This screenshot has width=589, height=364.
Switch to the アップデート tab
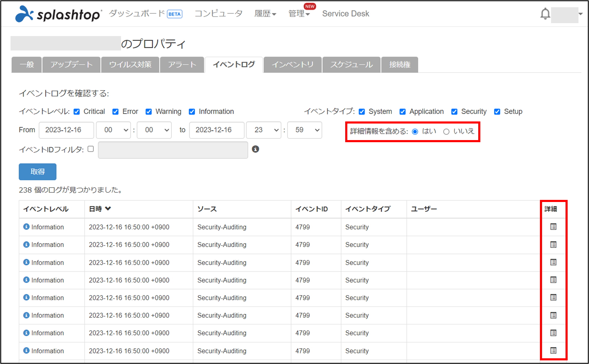(71, 65)
